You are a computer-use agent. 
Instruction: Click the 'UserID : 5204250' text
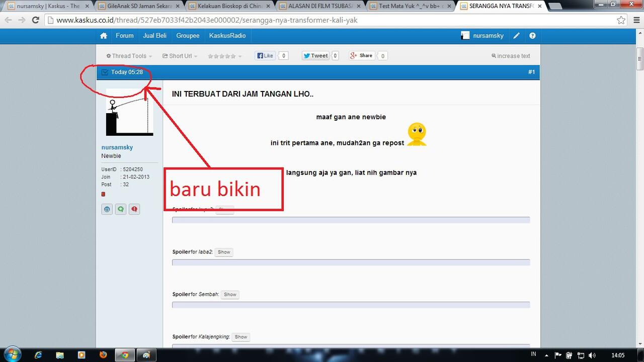(x=122, y=169)
